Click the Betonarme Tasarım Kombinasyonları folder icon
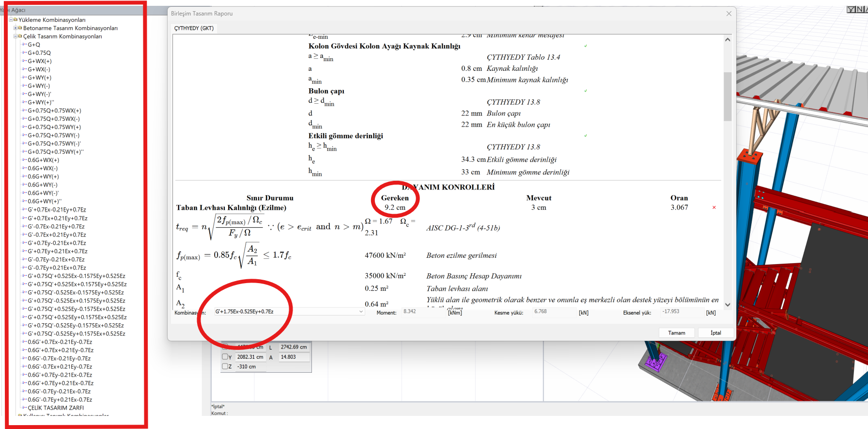 (20, 28)
